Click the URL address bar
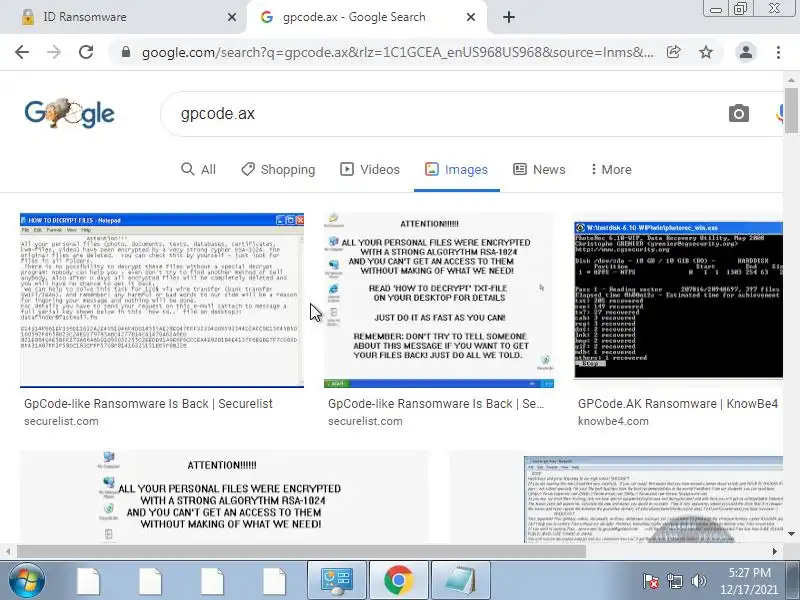The image size is (800, 600). coord(397,53)
